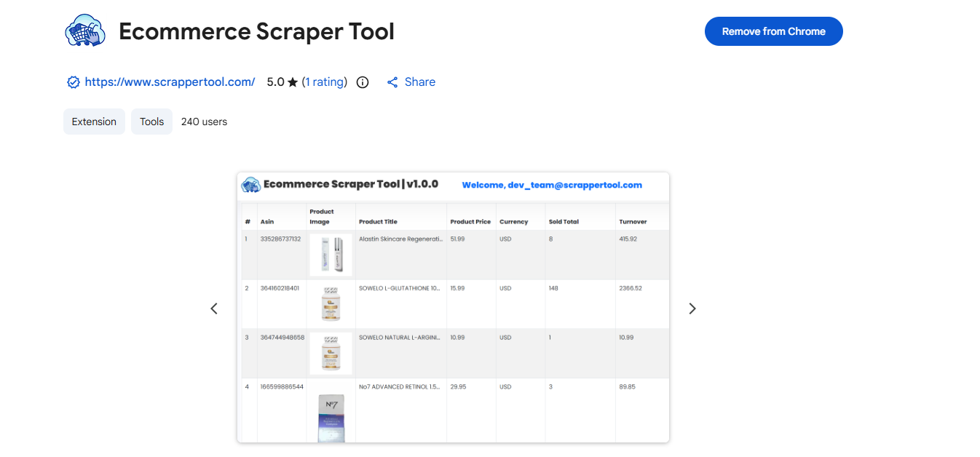Open the scrappertool.com website link
The width and height of the screenshot is (980, 457).
170,82
